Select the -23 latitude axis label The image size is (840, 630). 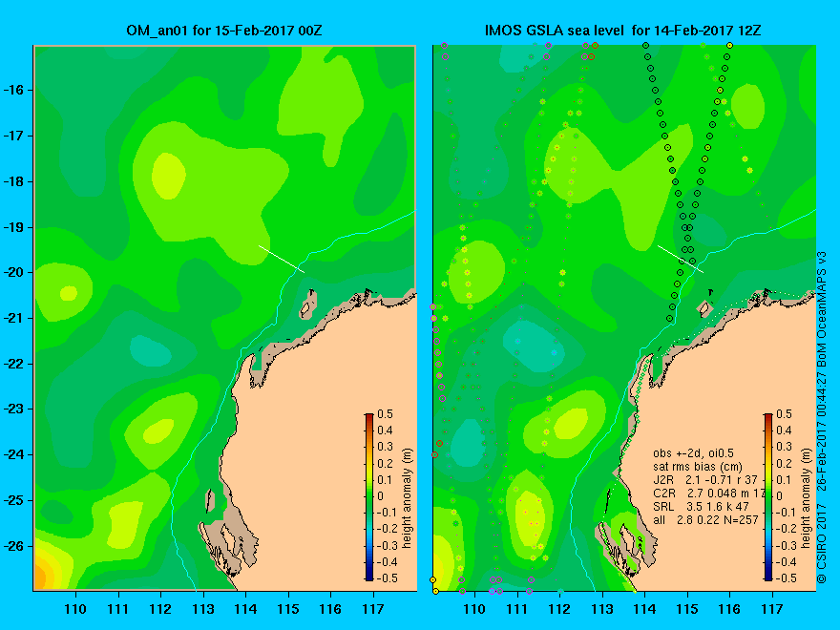pyautogui.click(x=15, y=409)
